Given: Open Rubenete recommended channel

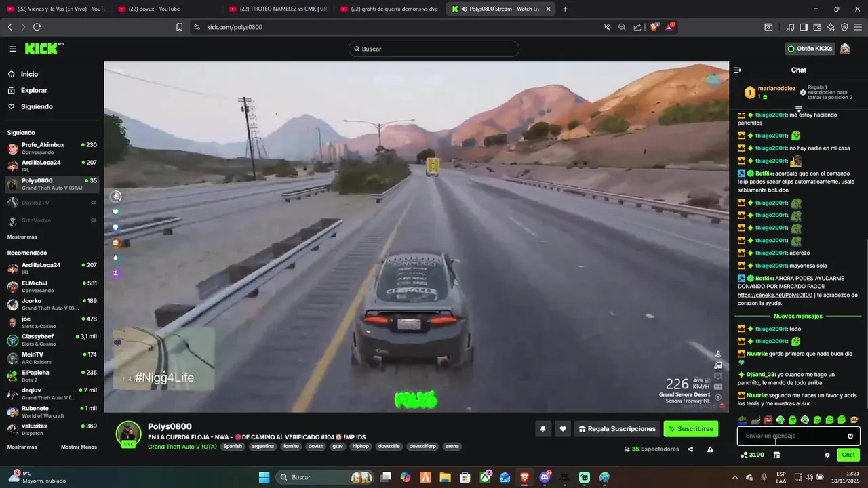Looking at the screenshot, I should (52, 411).
